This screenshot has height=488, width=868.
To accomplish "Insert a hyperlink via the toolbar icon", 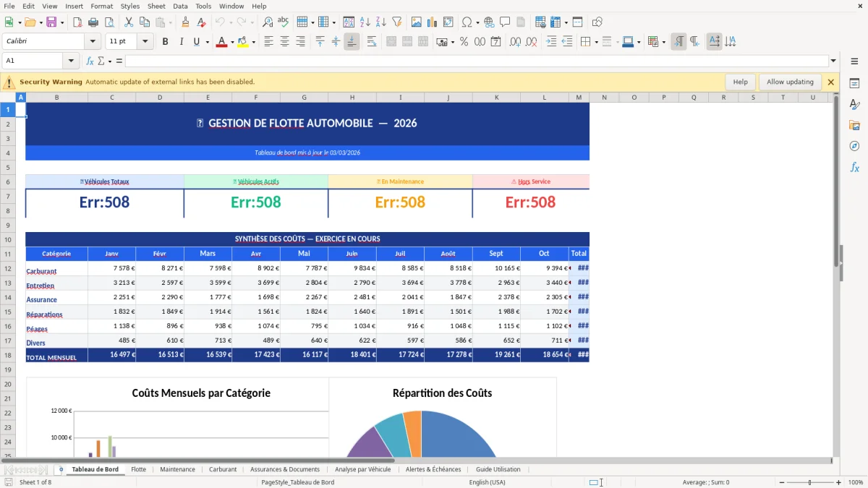I will tap(489, 22).
